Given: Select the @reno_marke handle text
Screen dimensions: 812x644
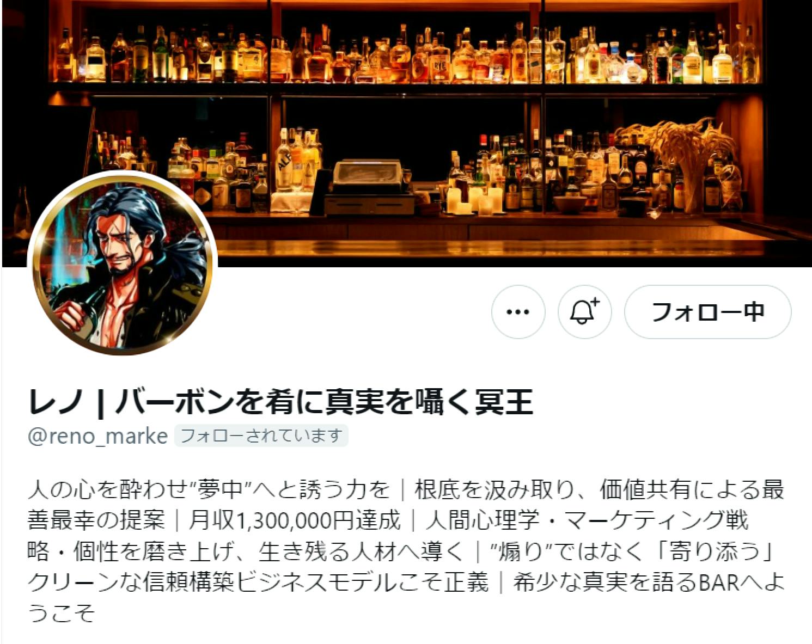Looking at the screenshot, I should click(x=98, y=436).
